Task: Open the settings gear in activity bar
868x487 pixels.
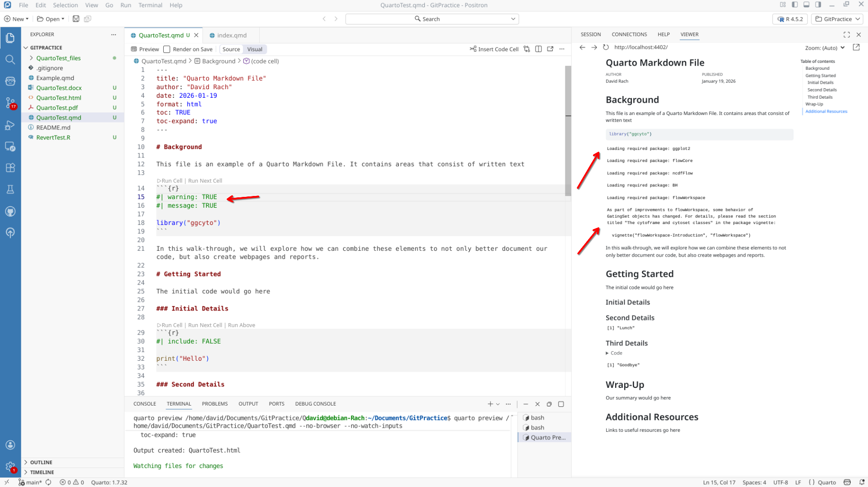Action: pyautogui.click(x=10, y=466)
